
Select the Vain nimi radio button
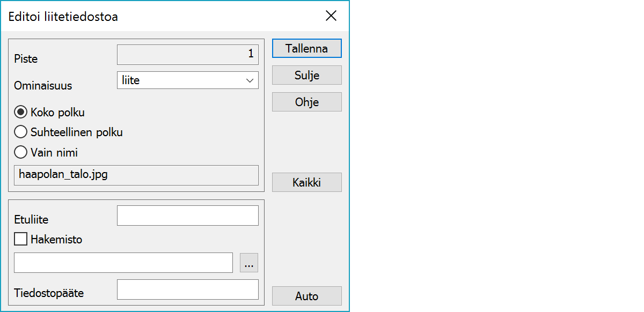click(x=21, y=152)
